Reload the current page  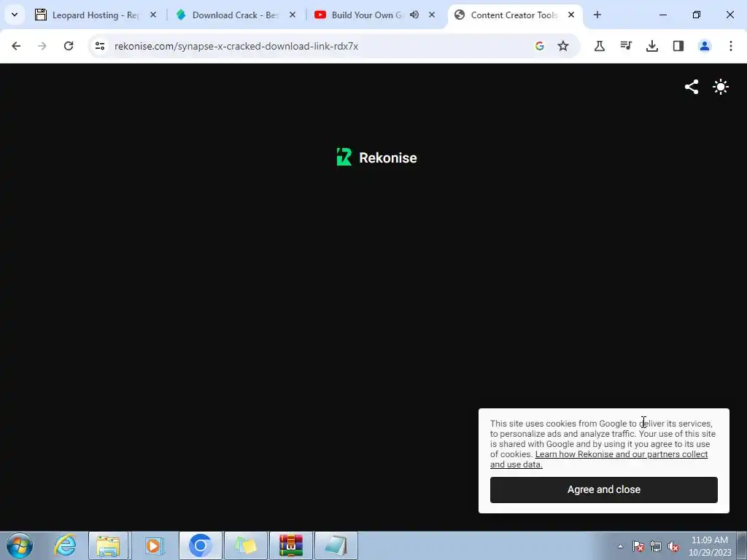click(69, 46)
